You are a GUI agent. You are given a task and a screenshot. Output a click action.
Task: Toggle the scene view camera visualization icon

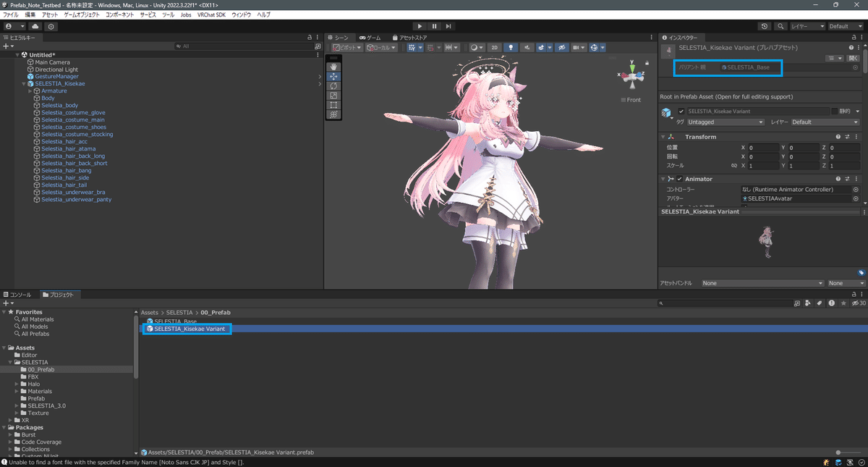[x=576, y=47]
